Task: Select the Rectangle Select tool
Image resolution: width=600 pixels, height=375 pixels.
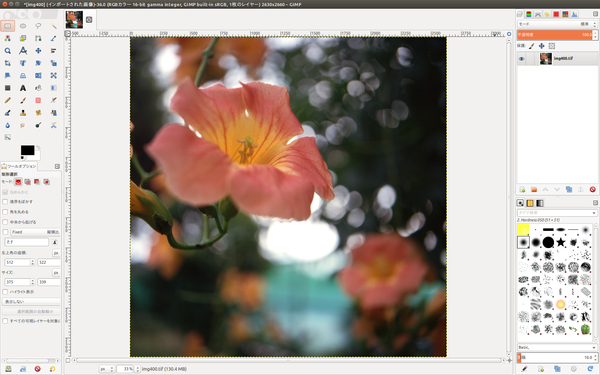Action: point(8,26)
